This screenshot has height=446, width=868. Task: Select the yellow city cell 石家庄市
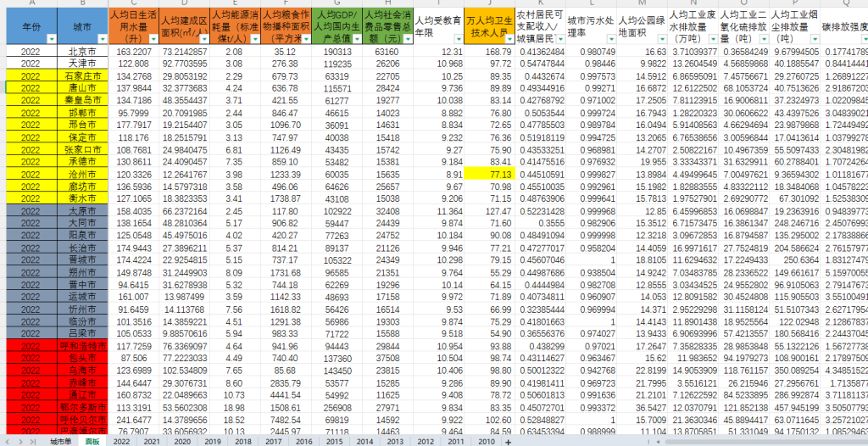pyautogui.click(x=82, y=76)
